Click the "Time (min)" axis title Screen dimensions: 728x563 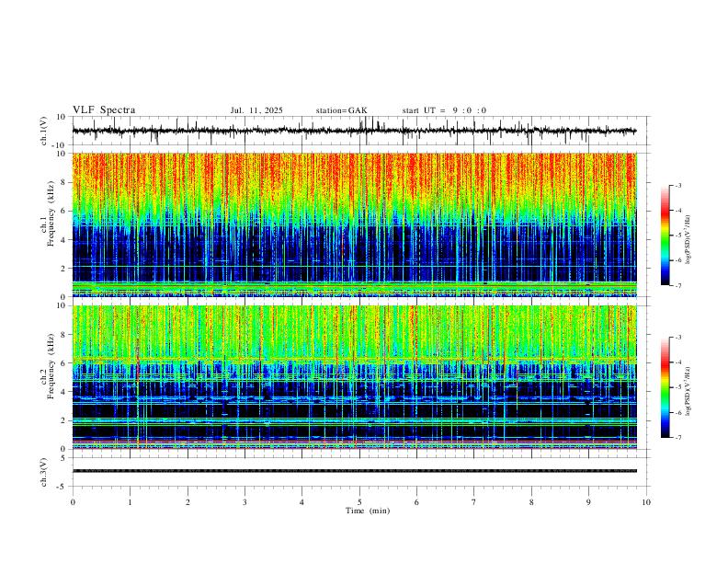368,511
